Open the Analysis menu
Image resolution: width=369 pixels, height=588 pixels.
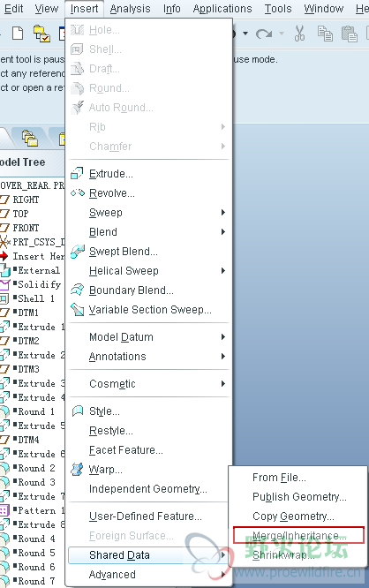[130, 8]
